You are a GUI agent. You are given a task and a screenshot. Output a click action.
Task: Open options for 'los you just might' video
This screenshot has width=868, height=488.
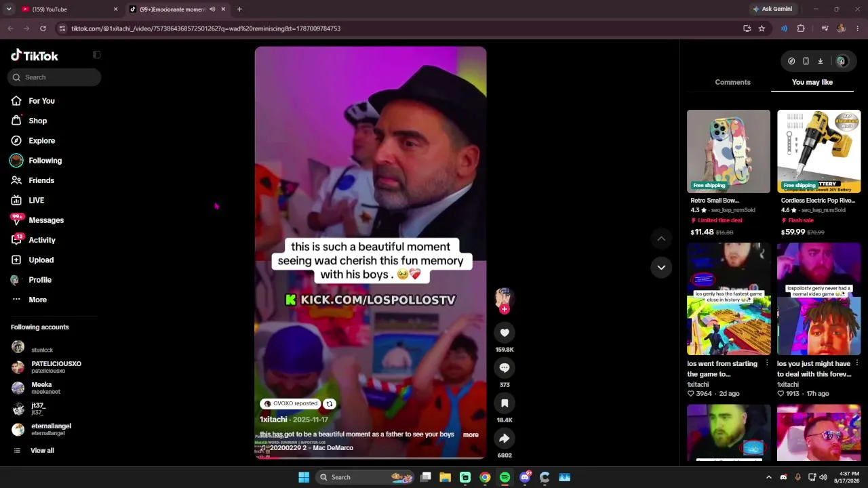[856, 363]
